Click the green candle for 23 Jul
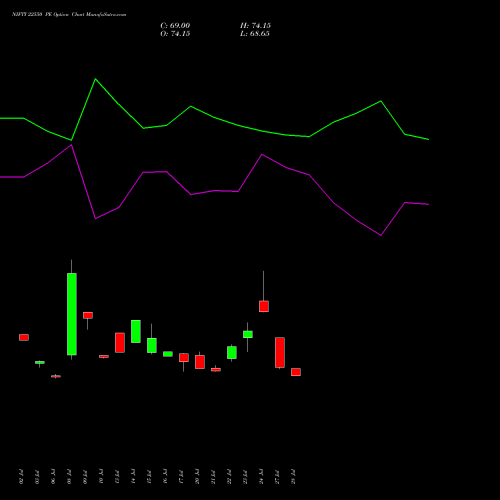This screenshot has width=500, height=500. (248, 334)
